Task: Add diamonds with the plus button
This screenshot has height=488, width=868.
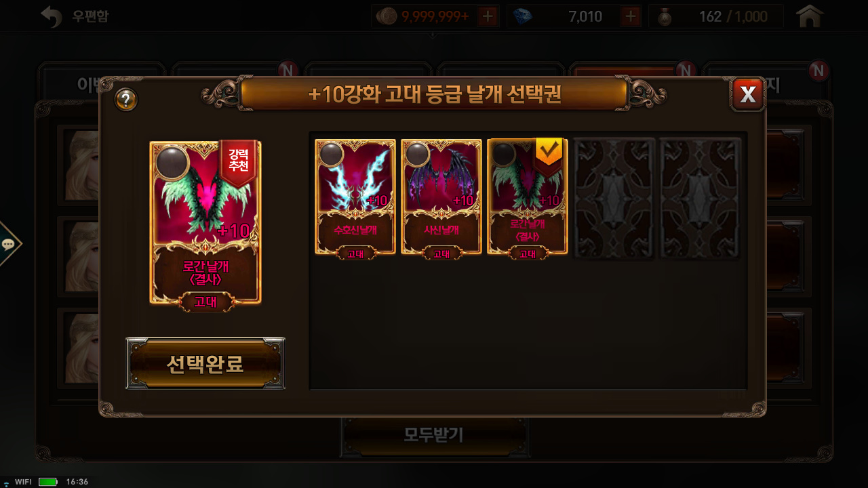Action: point(631,16)
